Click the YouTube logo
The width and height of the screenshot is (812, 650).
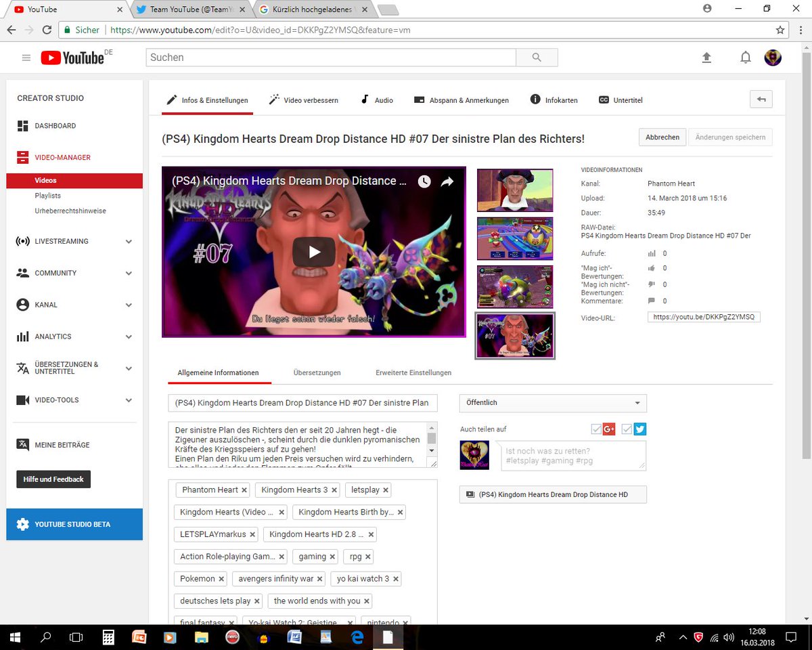point(72,58)
